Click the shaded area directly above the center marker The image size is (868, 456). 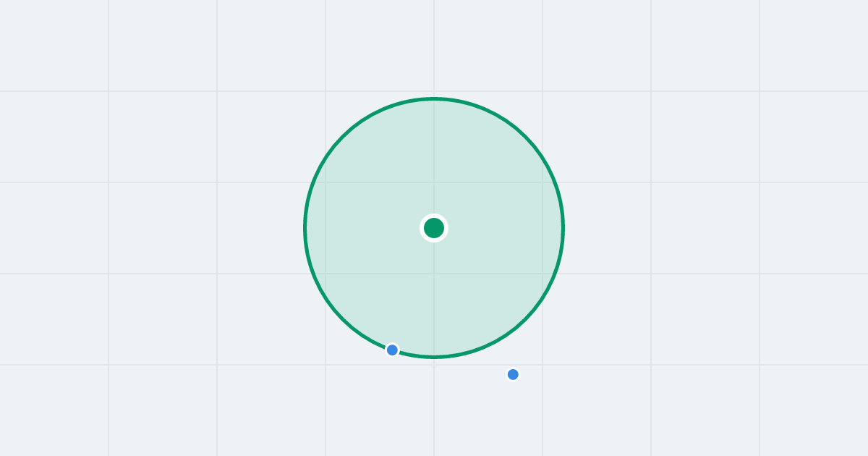click(x=434, y=163)
